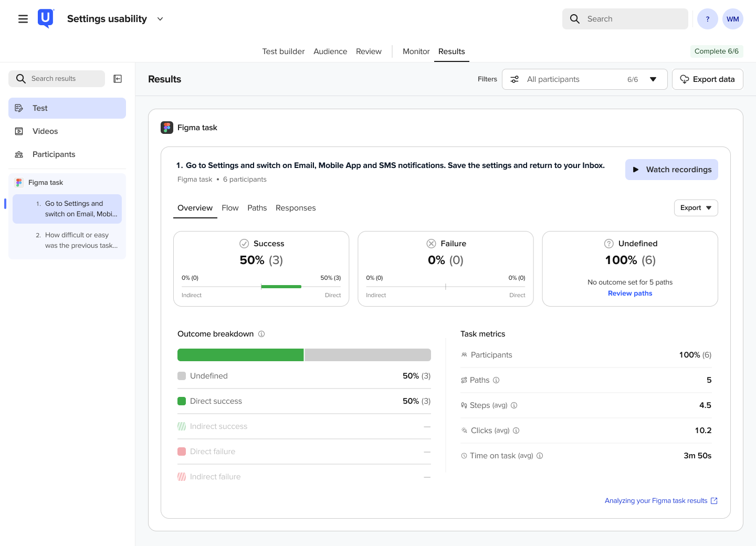This screenshot has width=756, height=546.
Task: Collapse the sidebar panel icon
Action: tap(118, 79)
